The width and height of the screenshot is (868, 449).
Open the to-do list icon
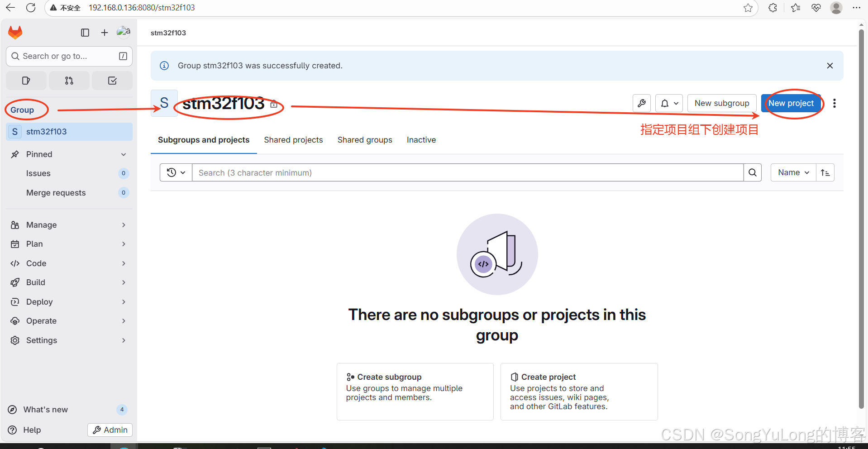(x=112, y=81)
